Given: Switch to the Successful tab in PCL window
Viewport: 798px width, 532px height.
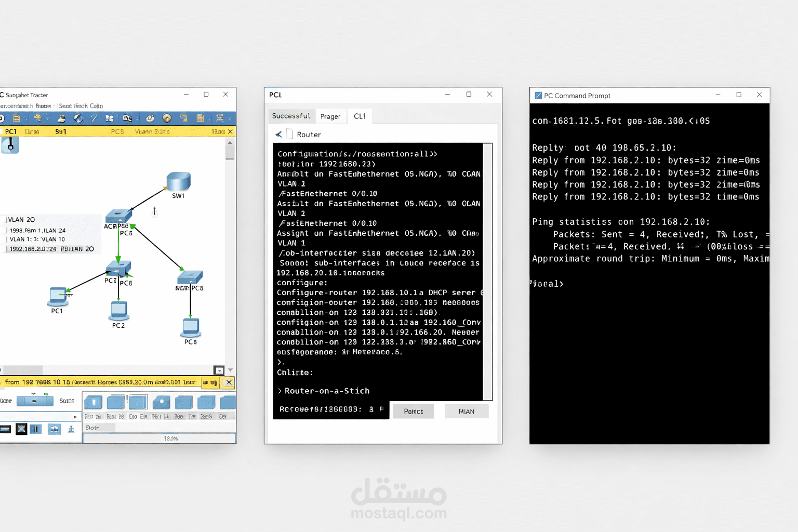Looking at the screenshot, I should point(291,116).
